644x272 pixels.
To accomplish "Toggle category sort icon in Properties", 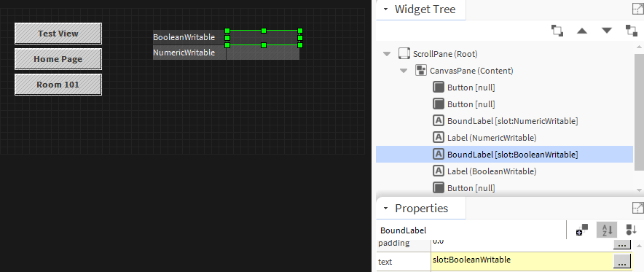I will (631, 230).
